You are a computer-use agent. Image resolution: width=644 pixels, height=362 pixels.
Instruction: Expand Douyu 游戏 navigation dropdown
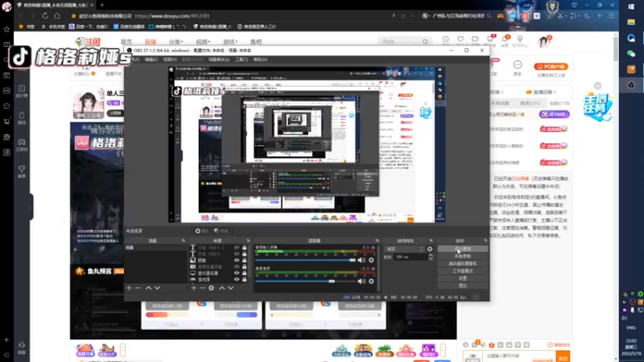230,42
